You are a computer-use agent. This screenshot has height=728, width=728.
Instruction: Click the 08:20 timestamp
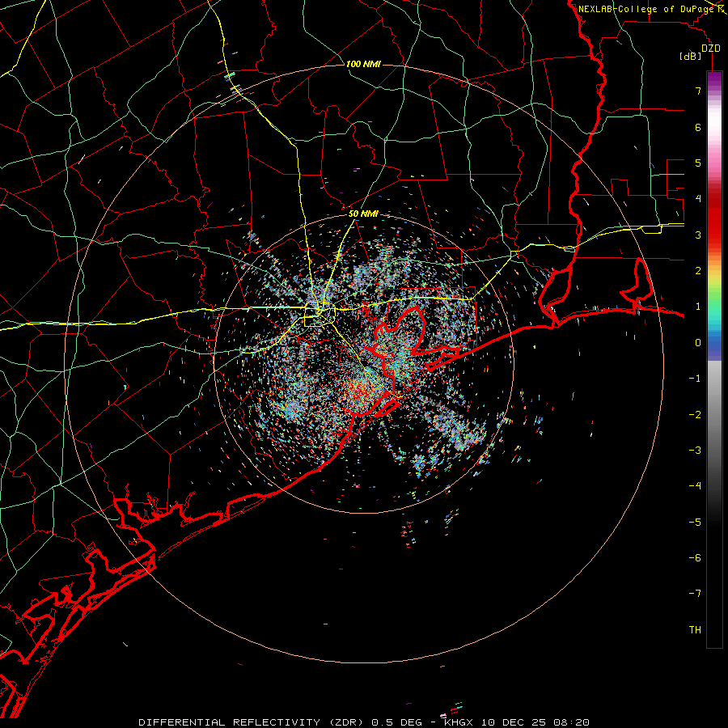click(572, 722)
